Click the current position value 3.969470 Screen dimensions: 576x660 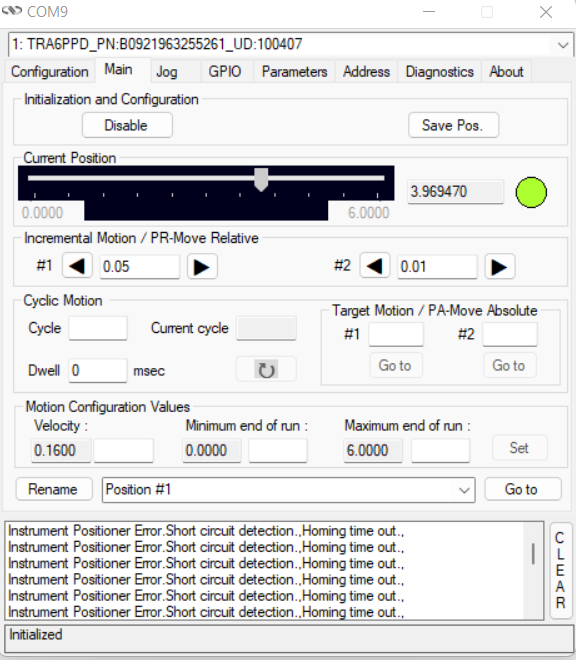point(455,192)
